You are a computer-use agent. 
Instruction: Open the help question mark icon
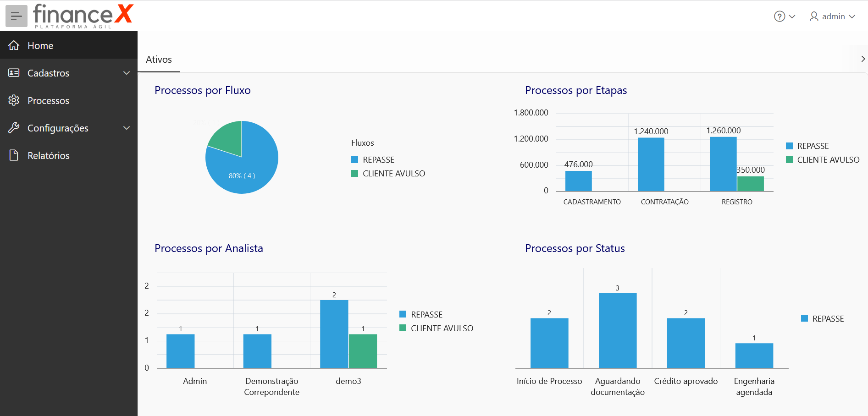[780, 16]
